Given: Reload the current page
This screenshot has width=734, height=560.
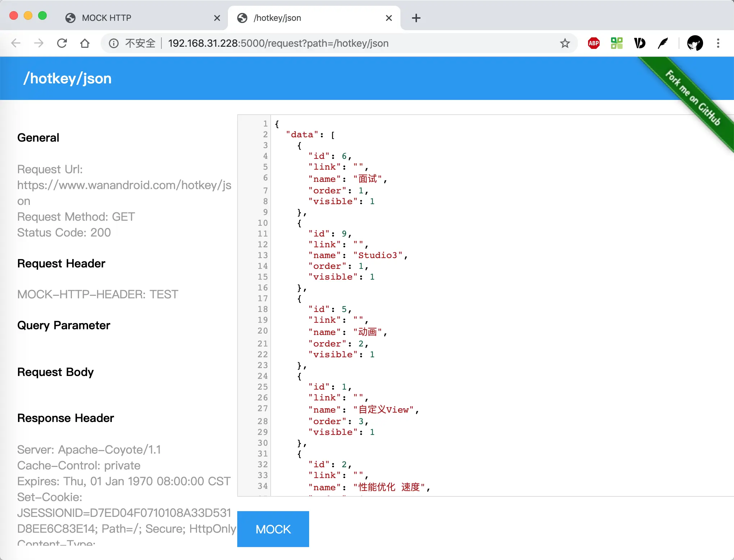Looking at the screenshot, I should 62,43.
